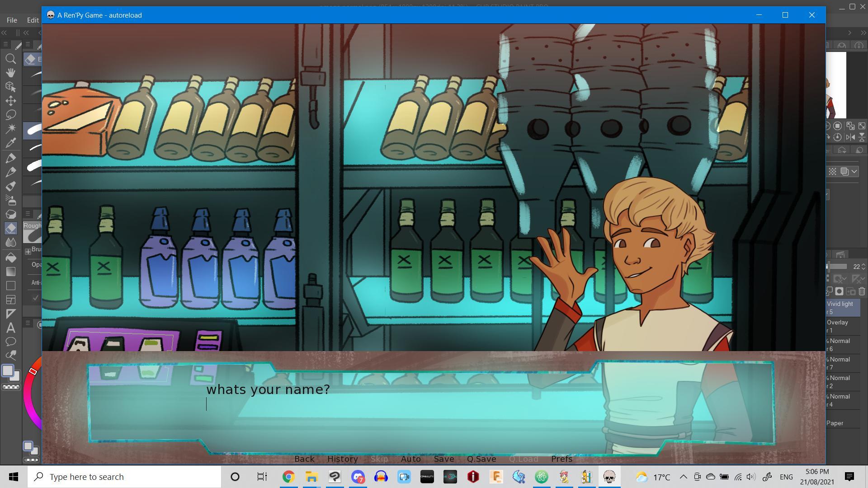Click the delete layer trash icon
The image size is (868, 488).
[x=862, y=291]
